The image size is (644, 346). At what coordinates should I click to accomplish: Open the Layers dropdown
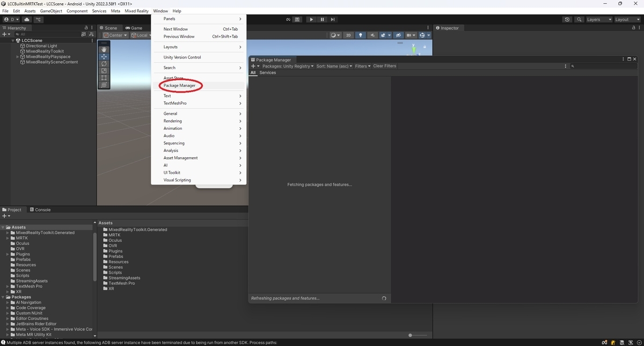[599, 19]
